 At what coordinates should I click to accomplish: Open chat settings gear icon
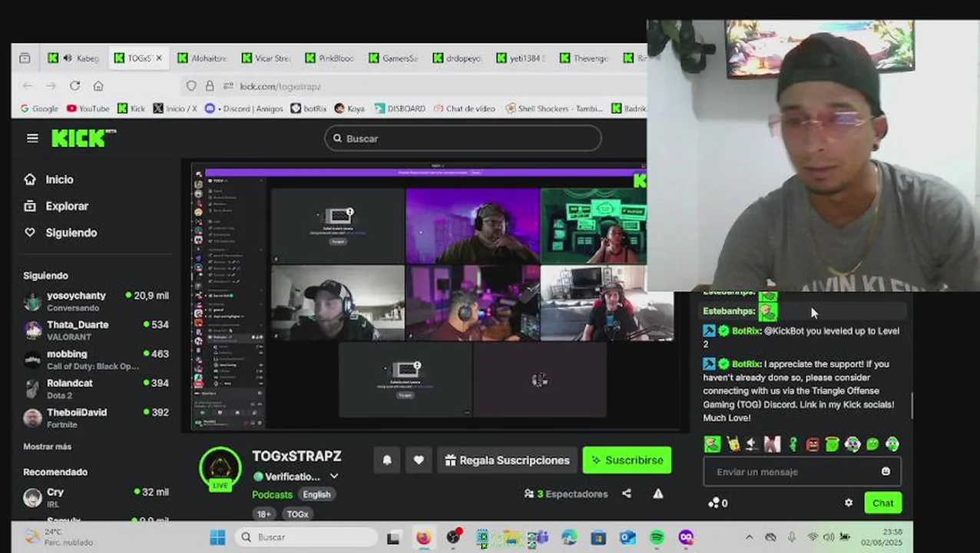pos(849,503)
